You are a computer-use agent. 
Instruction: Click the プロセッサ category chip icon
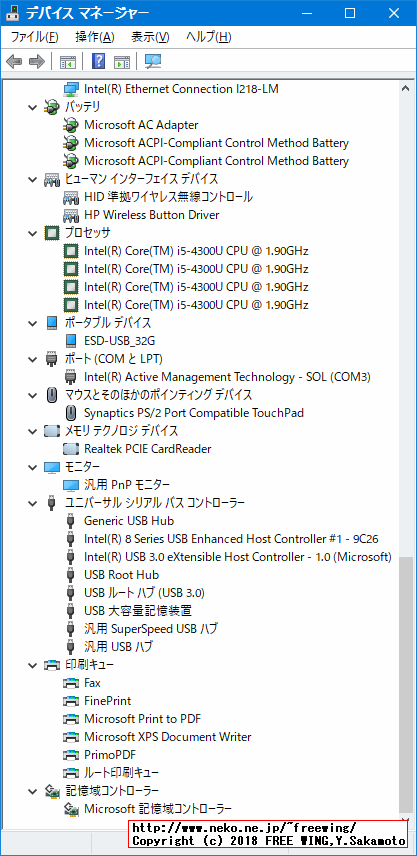[x=51, y=233]
